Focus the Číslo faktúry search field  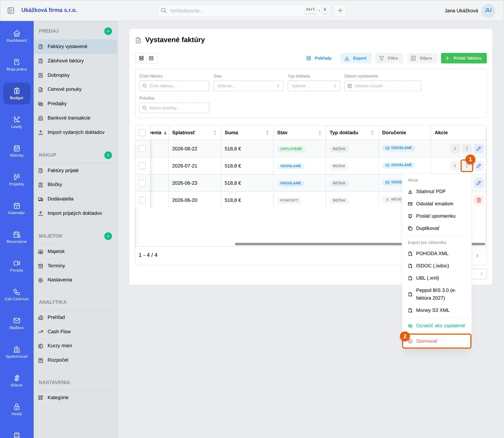(174, 86)
